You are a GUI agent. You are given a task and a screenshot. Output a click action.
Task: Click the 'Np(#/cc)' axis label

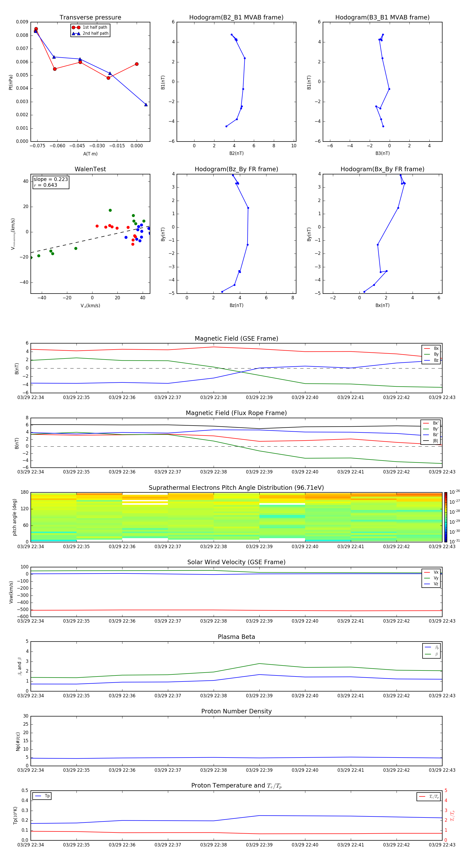(x=18, y=741)
